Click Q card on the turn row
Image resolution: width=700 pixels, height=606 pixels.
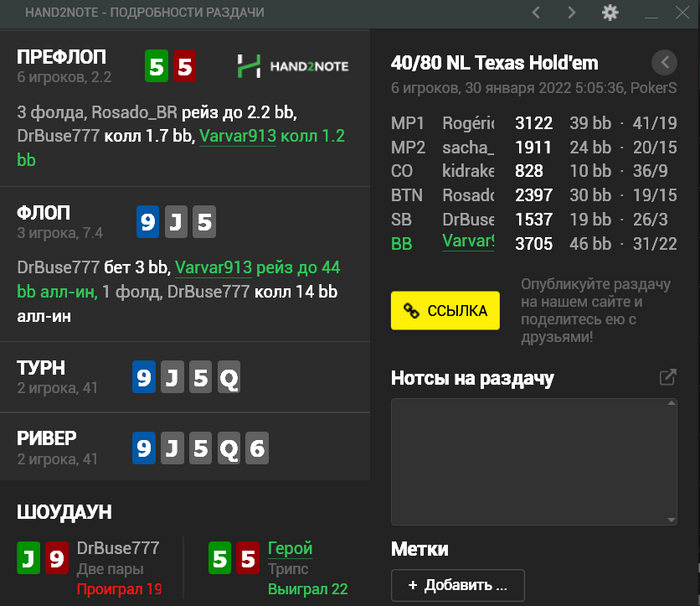(229, 377)
